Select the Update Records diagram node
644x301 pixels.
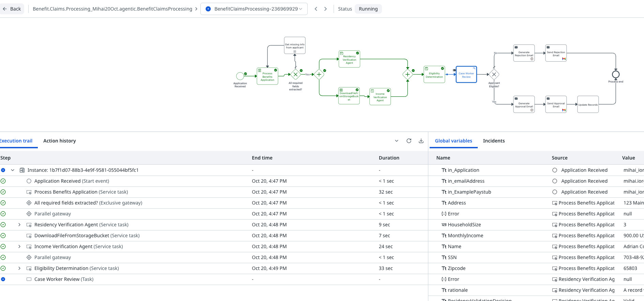coord(588,104)
